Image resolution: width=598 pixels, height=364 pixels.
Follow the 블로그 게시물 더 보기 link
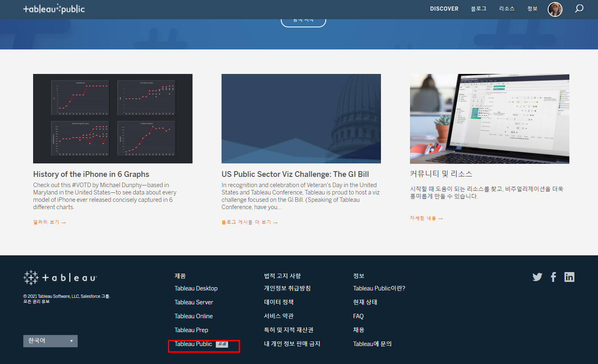[x=249, y=222]
